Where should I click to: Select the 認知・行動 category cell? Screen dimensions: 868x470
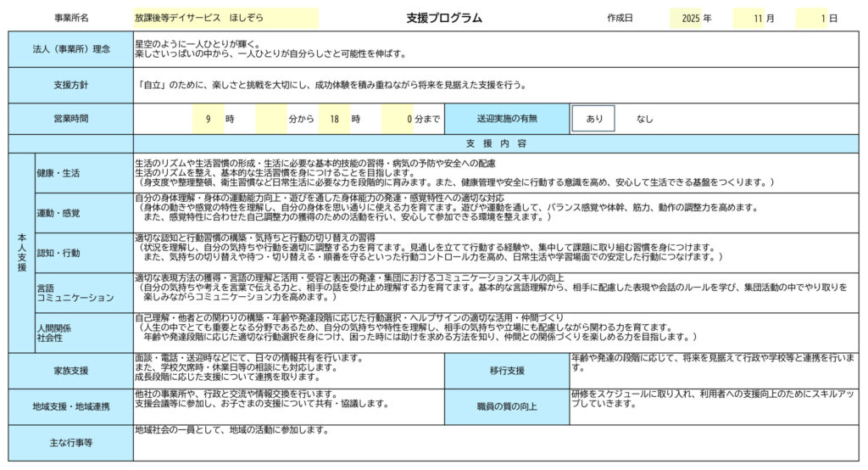[82, 253]
